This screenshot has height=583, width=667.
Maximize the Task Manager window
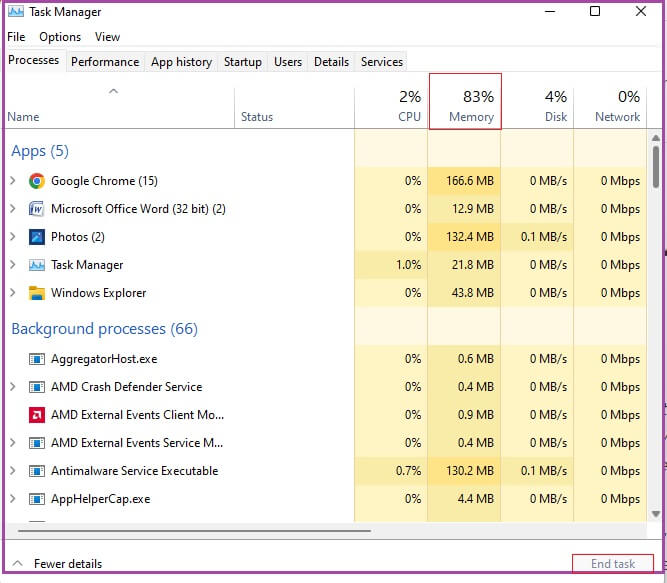[x=595, y=11]
